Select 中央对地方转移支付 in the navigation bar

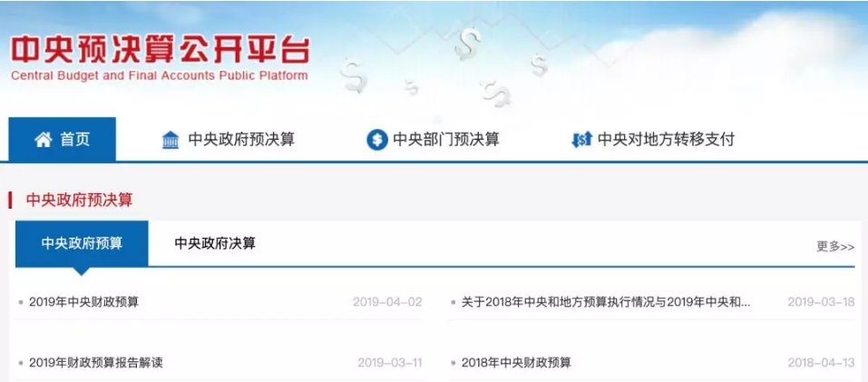[x=666, y=140]
